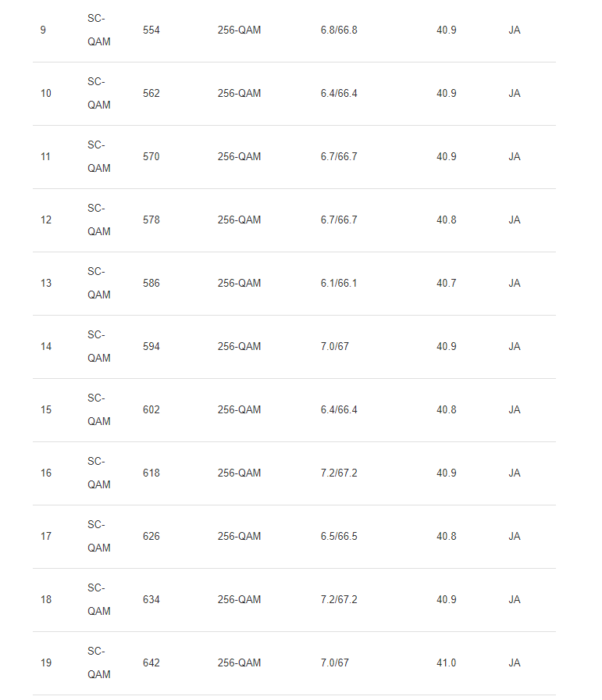Viewport: 602px width, 700px height.
Task: Select channel number 9 cell
Action: (43, 30)
